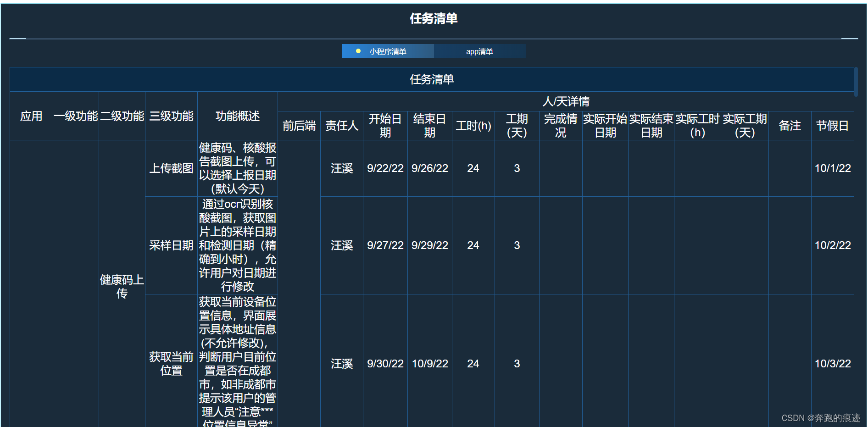Click the 节假日 column header
This screenshot has width=868, height=427.
(x=833, y=126)
